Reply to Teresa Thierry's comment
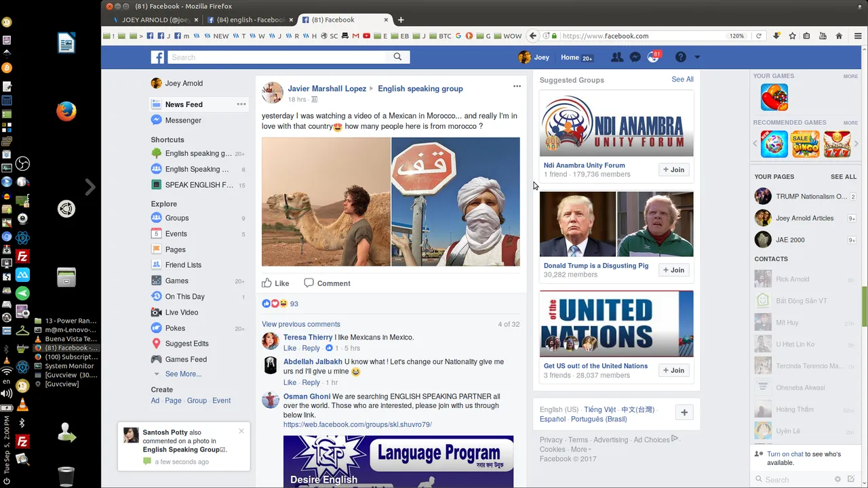The width and height of the screenshot is (868, 488). click(x=311, y=348)
